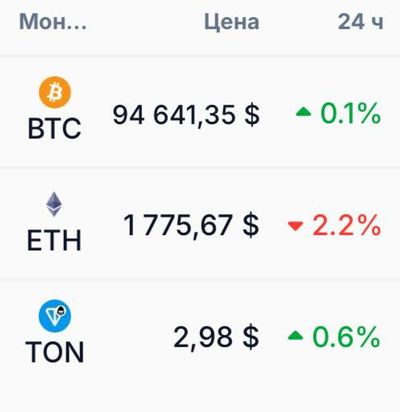
Task: Select the TON ticker label
Action: 55,352
